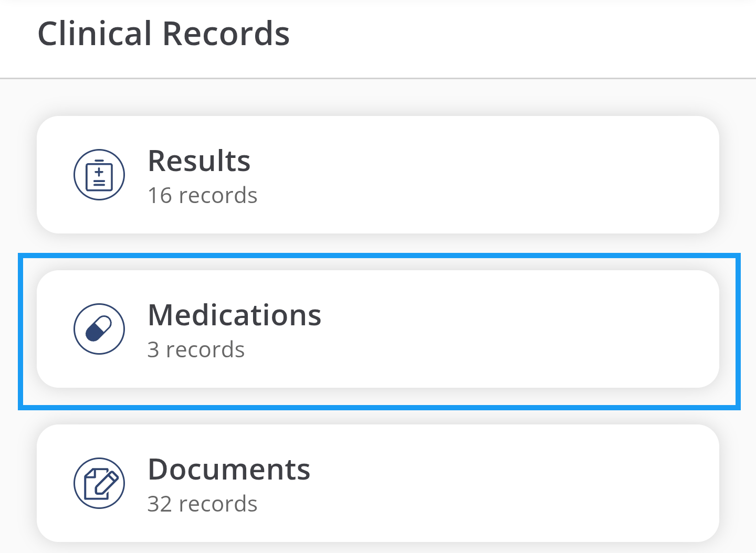Click empty right side of Medications card
756x553 pixels.
click(577, 329)
